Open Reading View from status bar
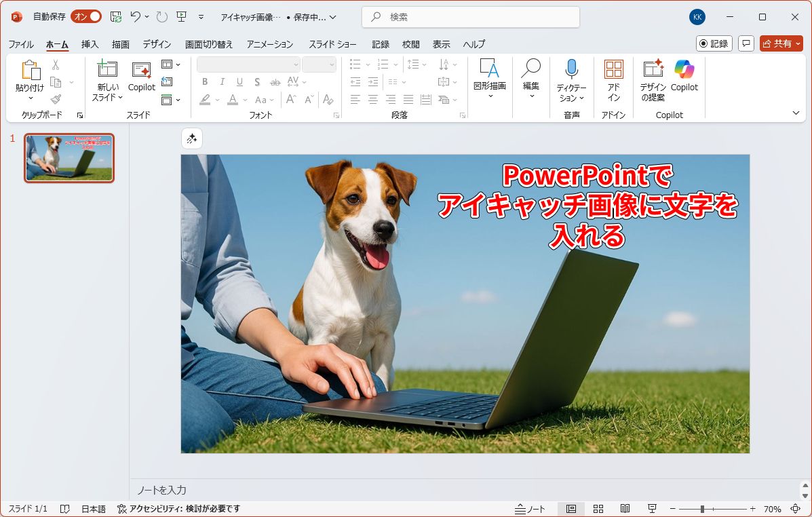 click(625, 509)
